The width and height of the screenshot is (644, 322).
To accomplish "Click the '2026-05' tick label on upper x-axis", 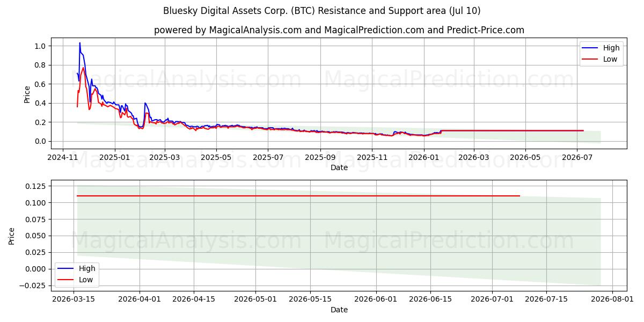I will (x=525, y=157).
